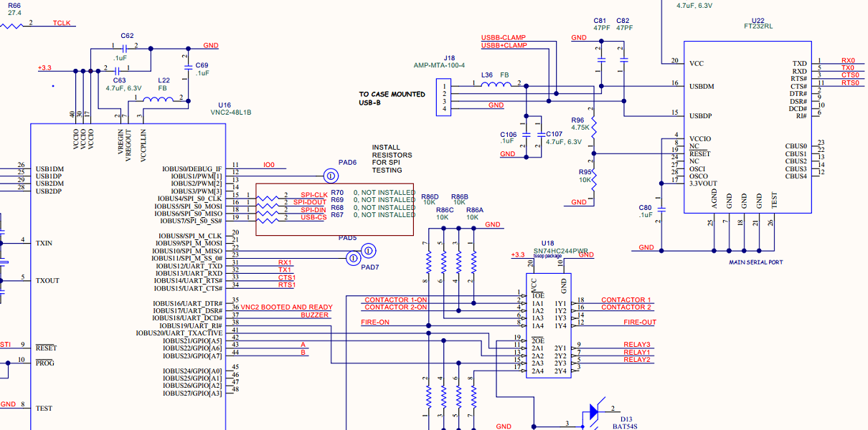
Task: Click the PAD5 test point symbol
Action: tap(367, 250)
